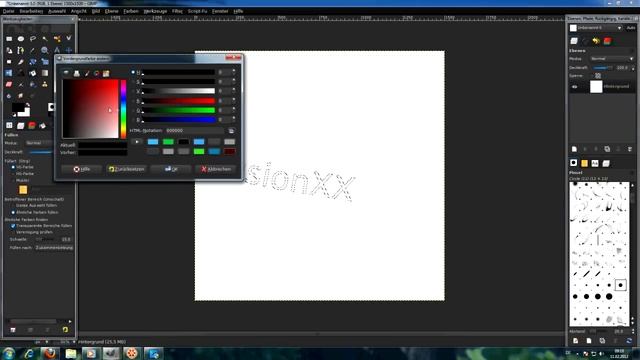Select VG-Farbe fill type radio button
The image size is (640, 360).
tap(13, 167)
